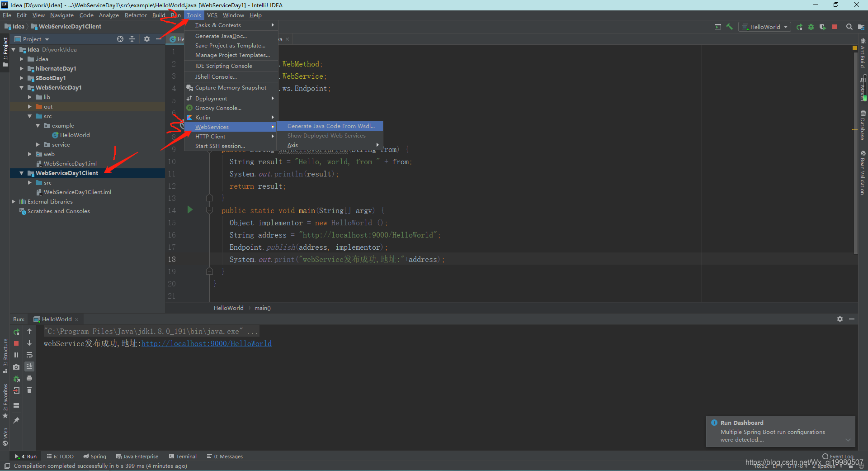Toggle soft-wrap in the Run console
868x471 pixels.
click(29, 355)
